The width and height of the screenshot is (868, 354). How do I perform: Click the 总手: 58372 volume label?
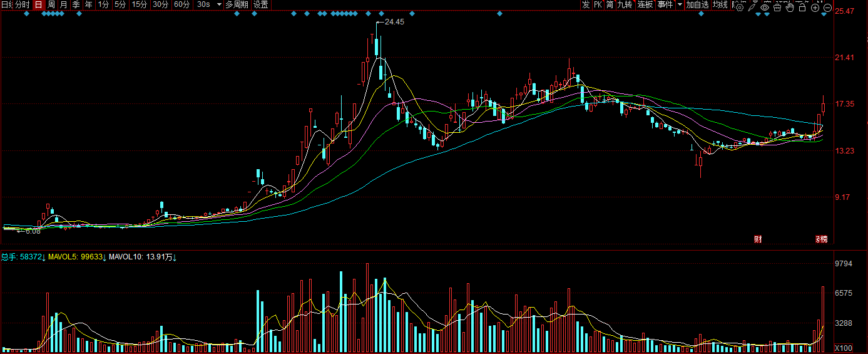point(21,256)
